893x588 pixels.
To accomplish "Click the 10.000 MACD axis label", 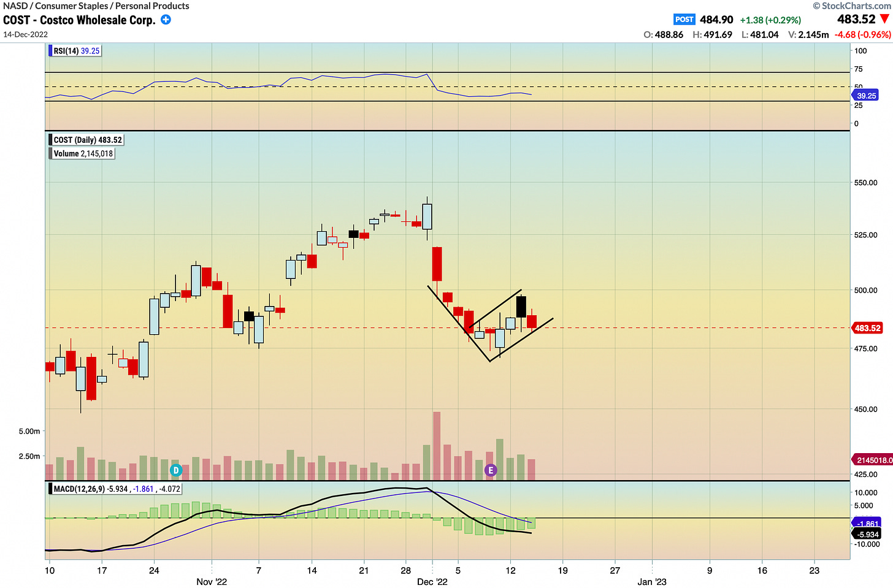I will pyautogui.click(x=865, y=492).
